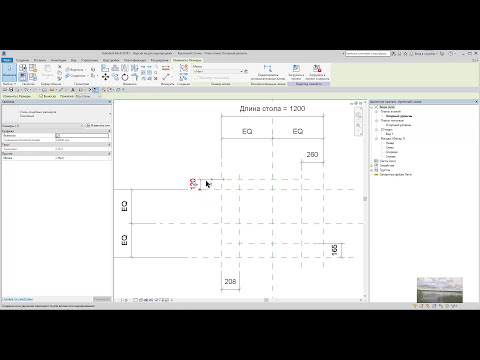The width and height of the screenshot is (480, 360).
Task: Click the Mirror pick axis icon
Action: [x=125, y=68]
